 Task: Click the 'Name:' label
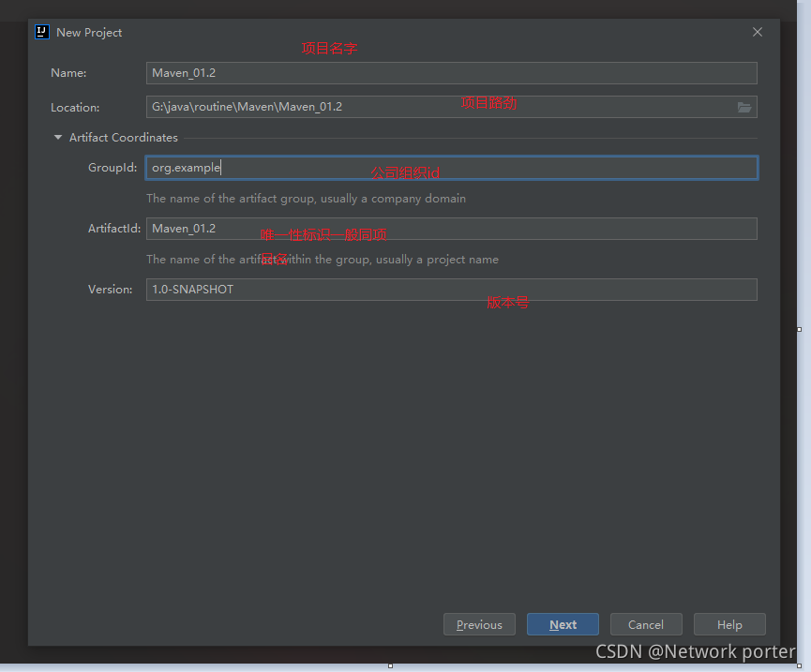coord(68,73)
